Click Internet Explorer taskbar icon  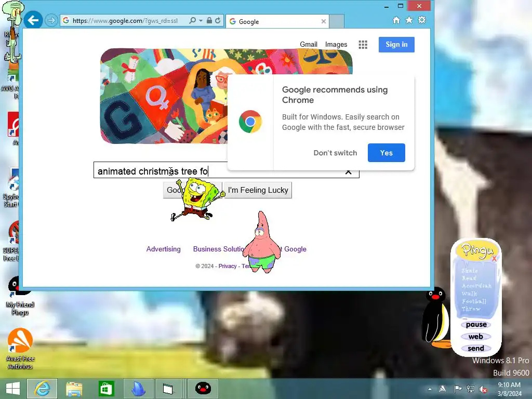click(x=42, y=389)
